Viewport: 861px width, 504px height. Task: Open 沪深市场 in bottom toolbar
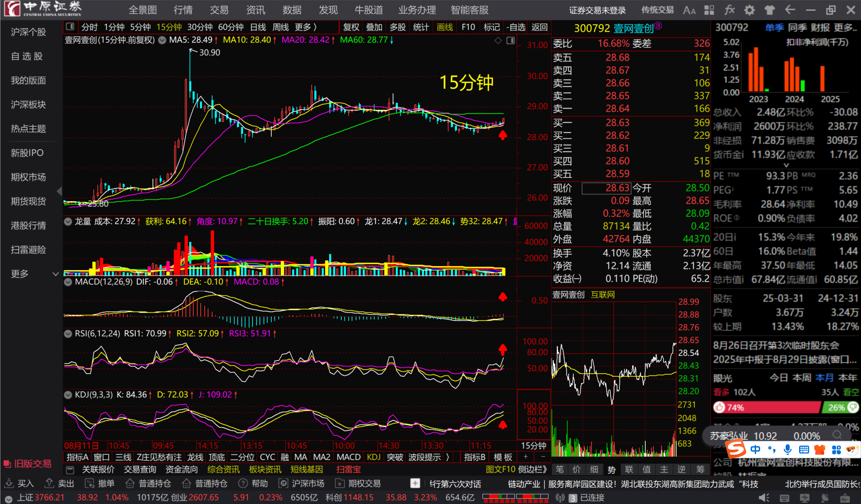coord(301,483)
